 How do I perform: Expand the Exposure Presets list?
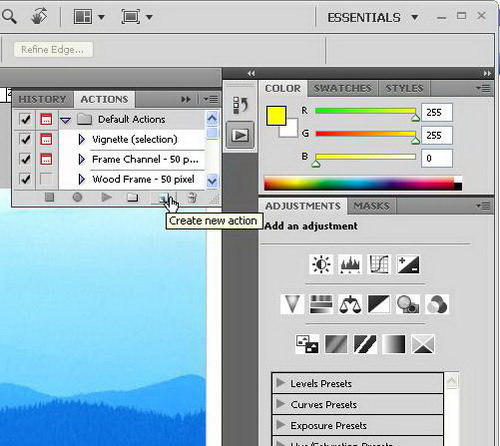(x=281, y=425)
